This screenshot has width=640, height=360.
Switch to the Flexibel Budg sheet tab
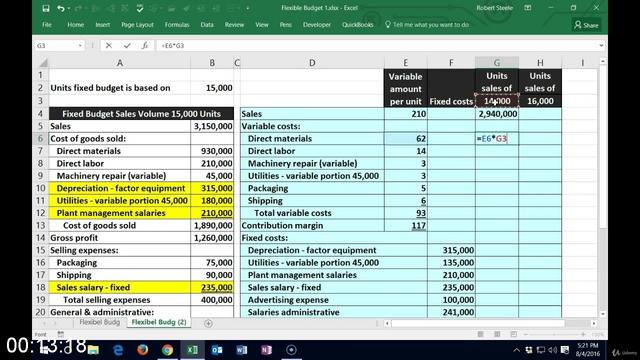[x=100, y=322]
